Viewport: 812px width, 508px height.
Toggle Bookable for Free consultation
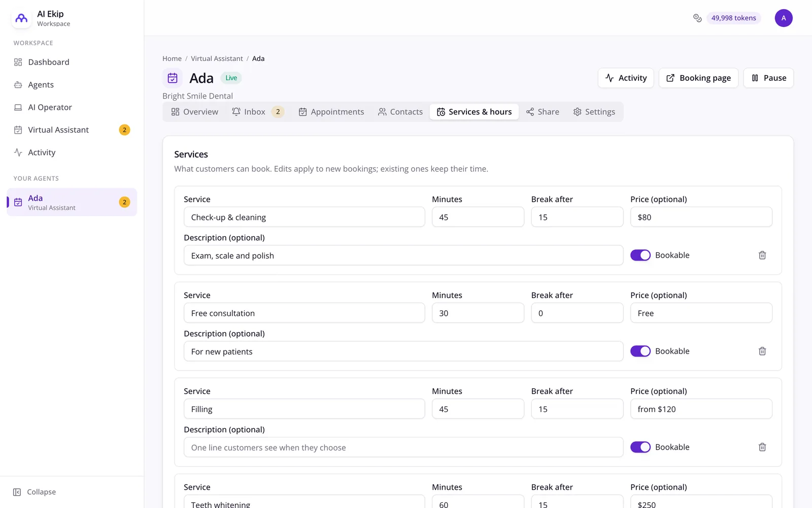tap(640, 351)
